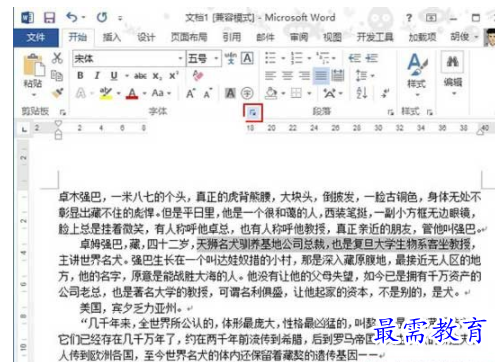This screenshot has height=362, width=495.
Task: Toggle Align Left paragraph button
Action: coord(271,76)
